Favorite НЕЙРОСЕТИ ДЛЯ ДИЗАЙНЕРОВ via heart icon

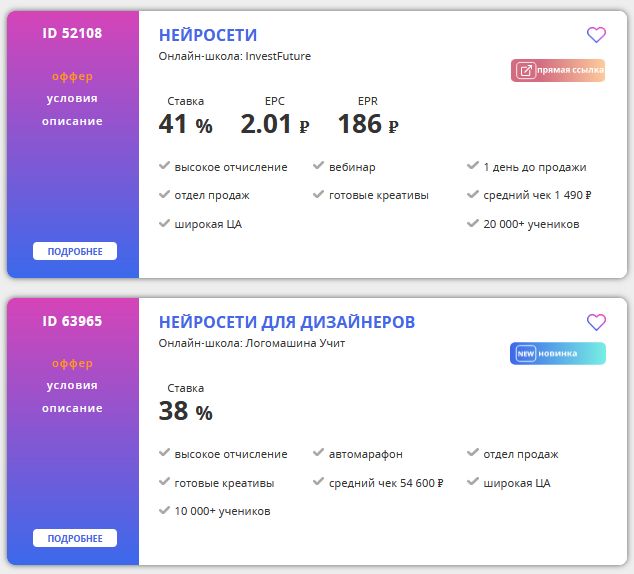[x=596, y=322]
